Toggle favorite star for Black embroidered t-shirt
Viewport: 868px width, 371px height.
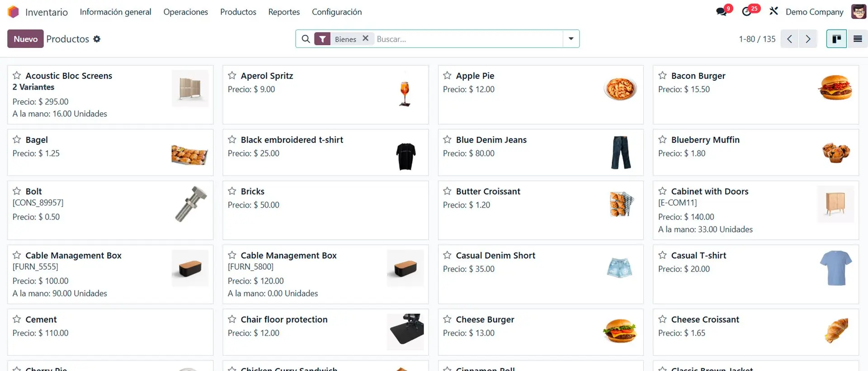[x=232, y=139]
